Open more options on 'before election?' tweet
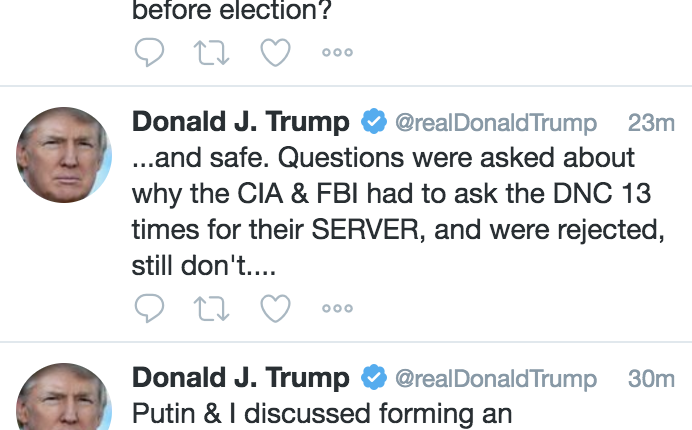Image resolution: width=692 pixels, height=430 pixels. [x=338, y=53]
